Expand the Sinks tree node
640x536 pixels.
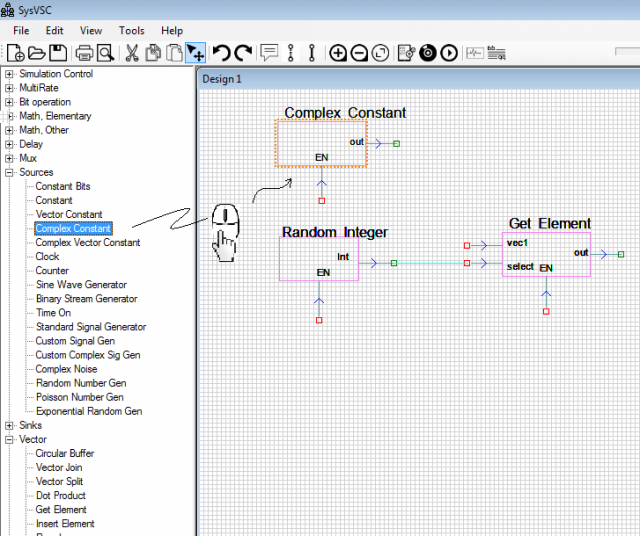(x=9, y=425)
